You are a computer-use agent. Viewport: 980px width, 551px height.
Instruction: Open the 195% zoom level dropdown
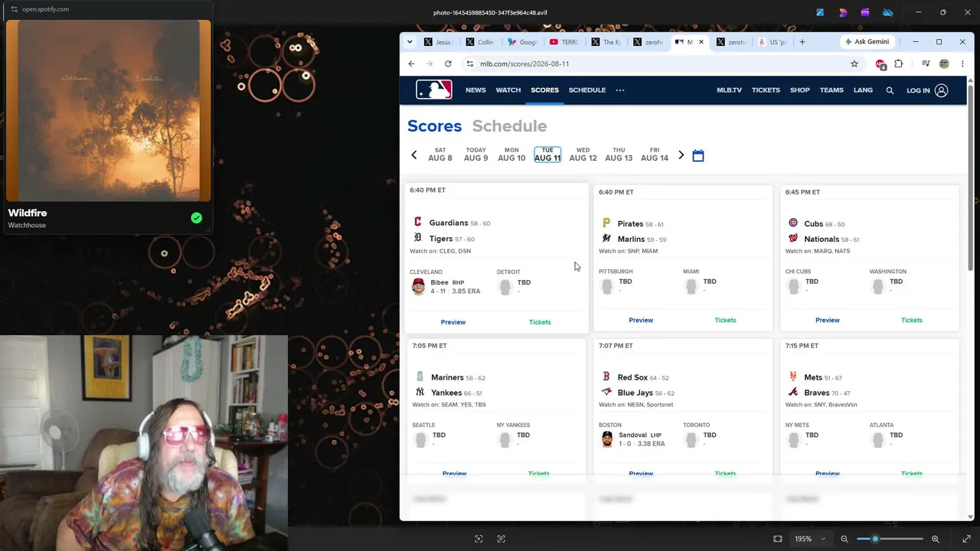(811, 539)
